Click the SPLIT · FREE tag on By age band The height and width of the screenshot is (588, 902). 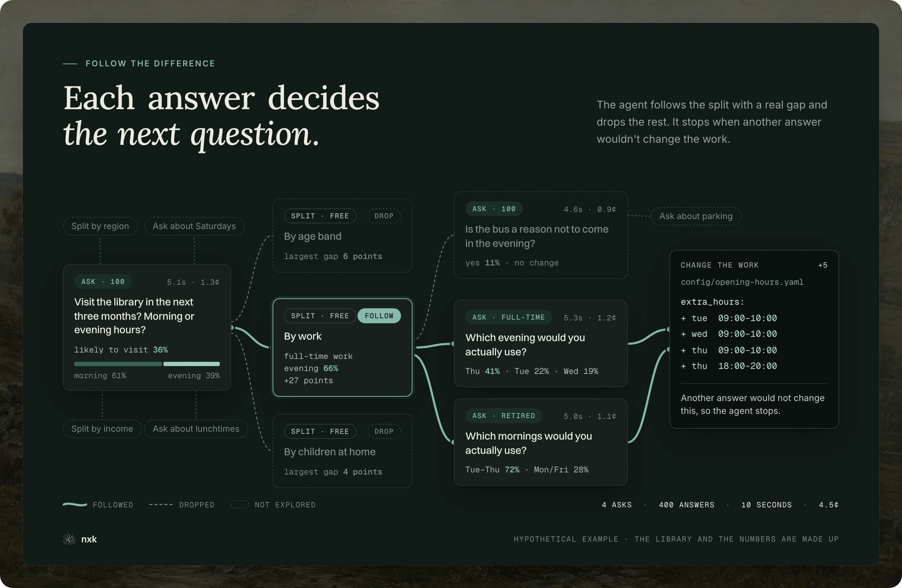[320, 216]
